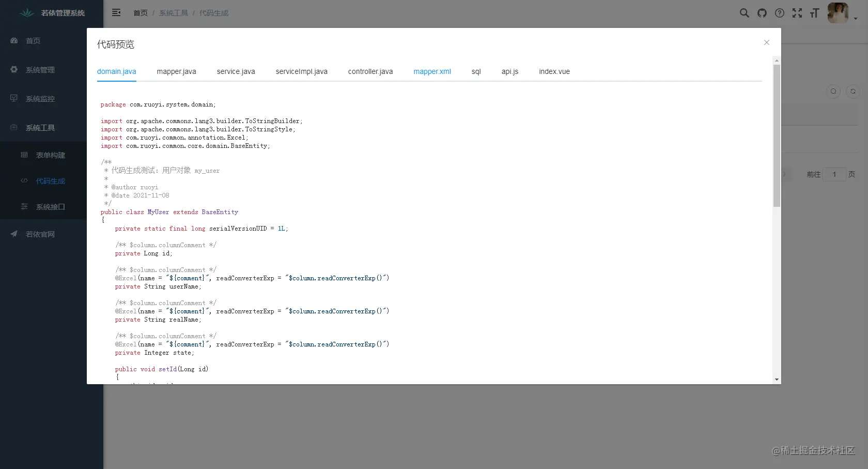Click the '@date 2021-11-08' comment line

[x=136, y=195]
